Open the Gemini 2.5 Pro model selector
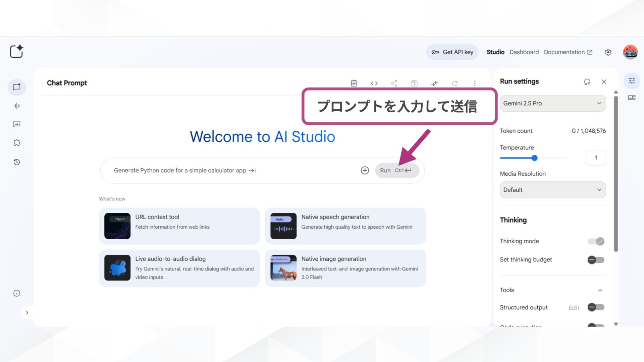 click(552, 103)
